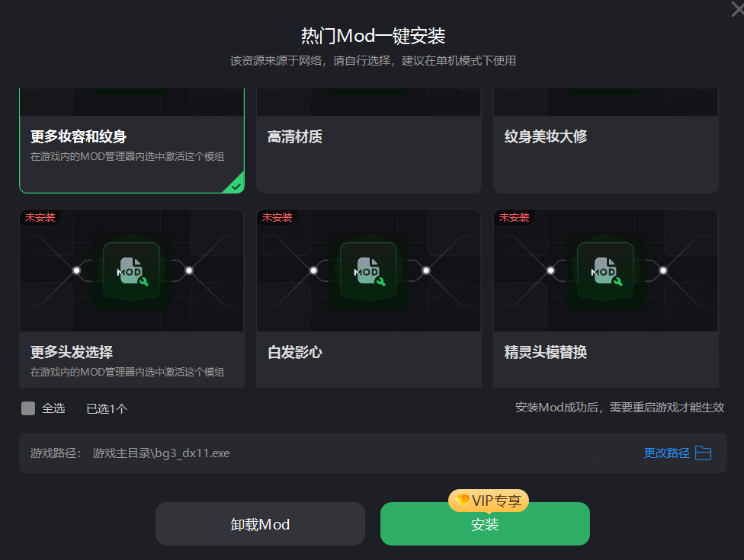
Task: Click 未安装 tag on 精灵头模替换 card
Action: click(x=514, y=217)
